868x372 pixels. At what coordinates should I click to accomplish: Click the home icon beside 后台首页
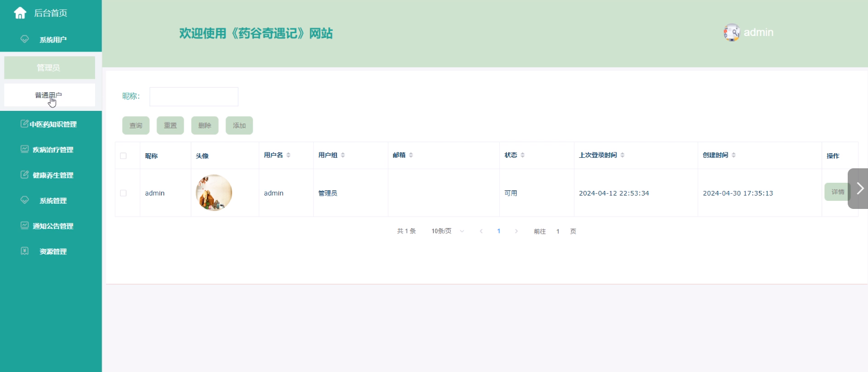(x=20, y=13)
